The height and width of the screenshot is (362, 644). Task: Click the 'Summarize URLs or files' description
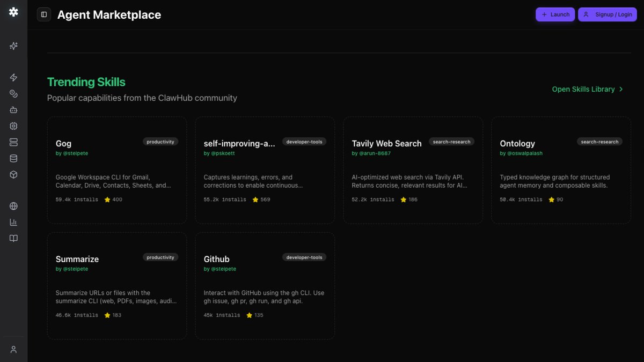point(116,297)
